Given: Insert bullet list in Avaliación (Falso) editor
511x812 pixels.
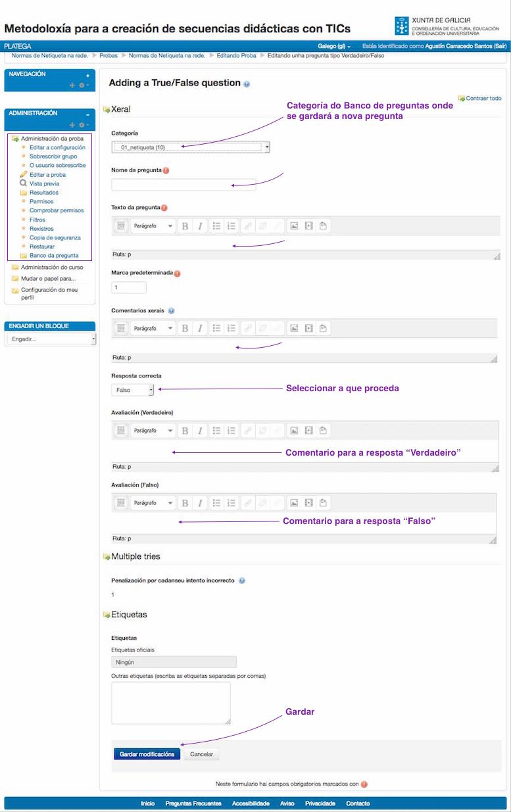Looking at the screenshot, I should (x=216, y=503).
